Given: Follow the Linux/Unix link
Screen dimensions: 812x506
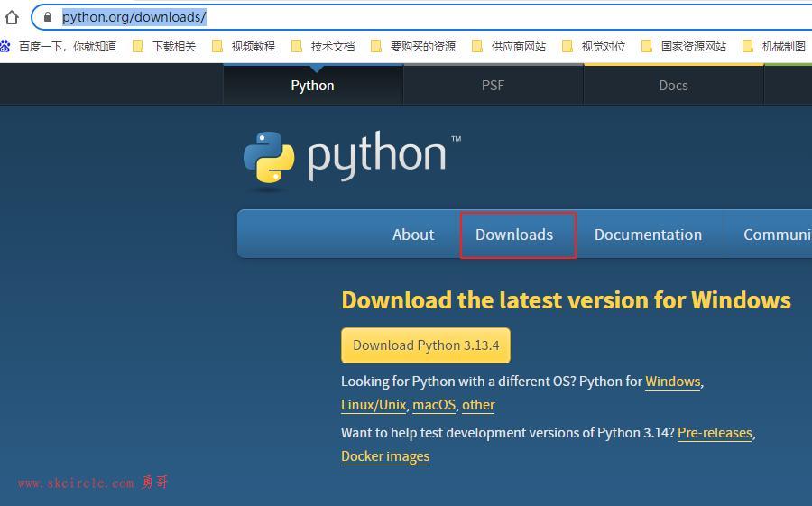Looking at the screenshot, I should [x=374, y=405].
